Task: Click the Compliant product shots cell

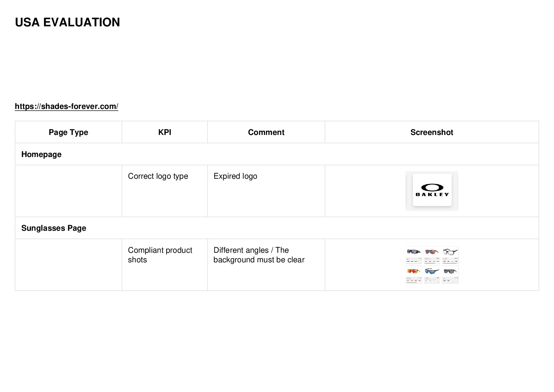Action: 160,255
